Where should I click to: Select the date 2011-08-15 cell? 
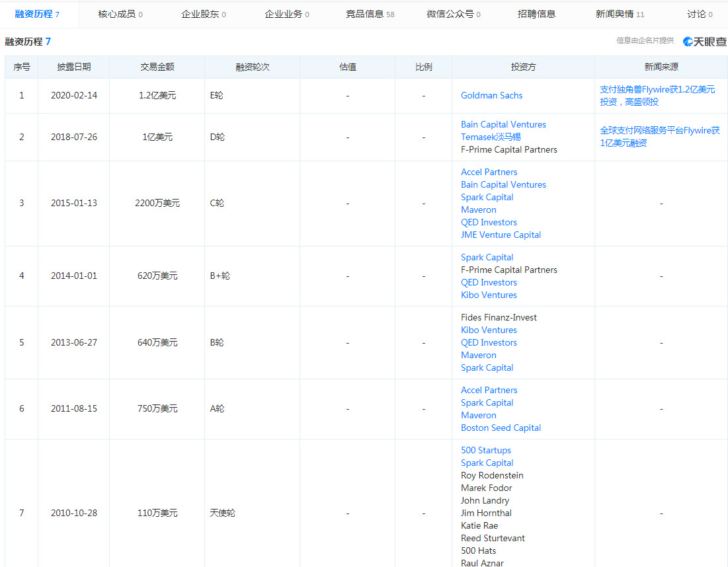[74, 409]
